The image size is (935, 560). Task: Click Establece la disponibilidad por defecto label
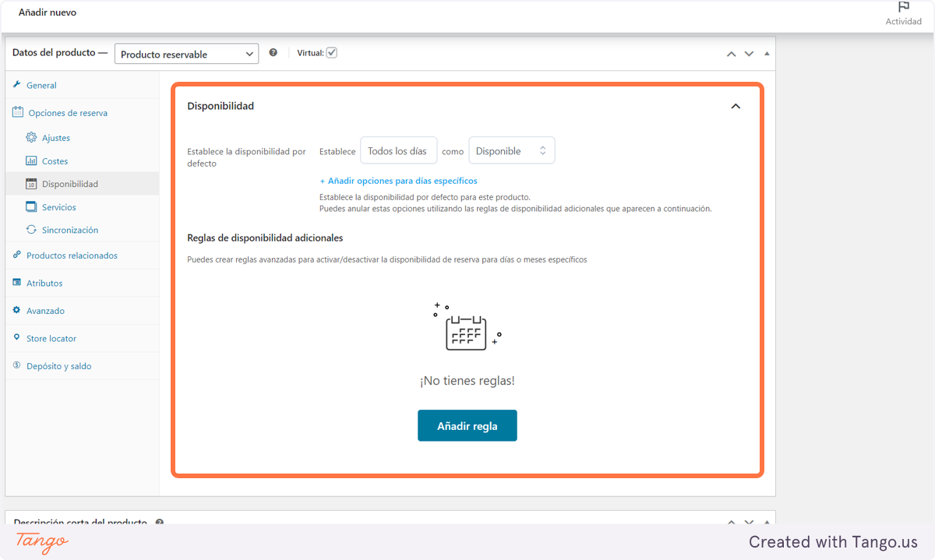pyautogui.click(x=246, y=157)
